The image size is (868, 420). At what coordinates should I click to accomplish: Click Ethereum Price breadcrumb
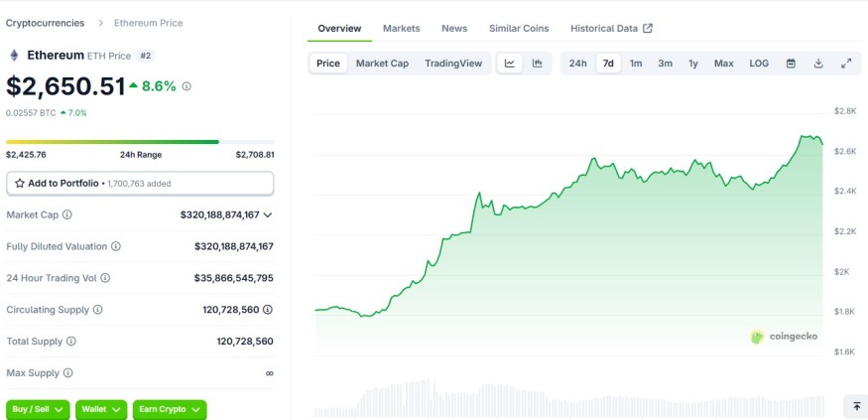(149, 23)
